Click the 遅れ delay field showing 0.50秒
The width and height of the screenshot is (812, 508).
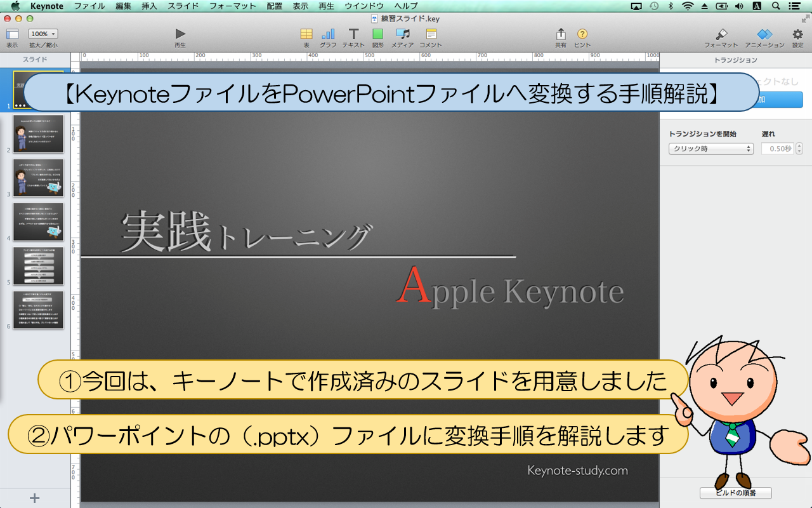pyautogui.click(x=778, y=149)
